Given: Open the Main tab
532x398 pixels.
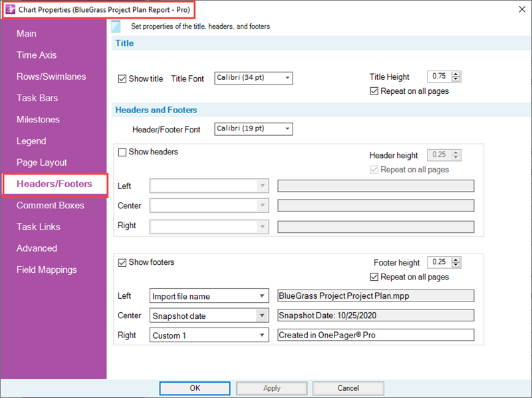Looking at the screenshot, I should tap(27, 34).
